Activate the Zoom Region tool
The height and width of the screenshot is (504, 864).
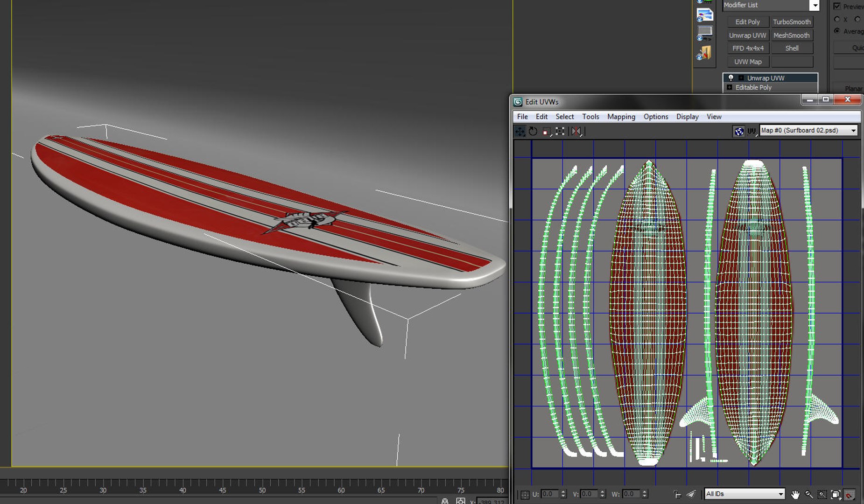(822, 494)
